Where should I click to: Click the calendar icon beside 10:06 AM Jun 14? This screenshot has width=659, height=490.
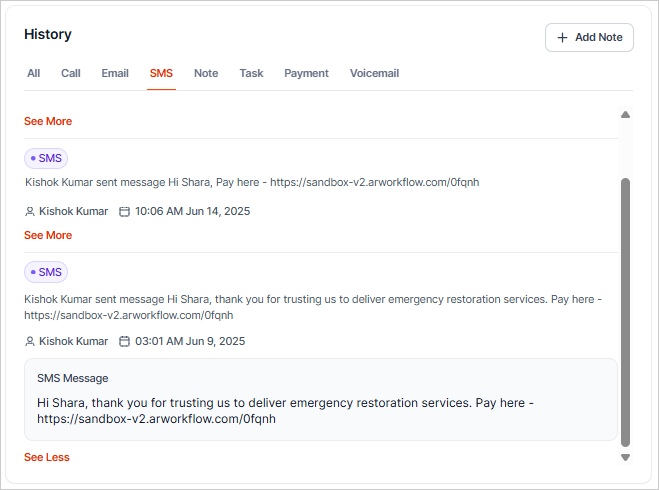pyautogui.click(x=125, y=212)
